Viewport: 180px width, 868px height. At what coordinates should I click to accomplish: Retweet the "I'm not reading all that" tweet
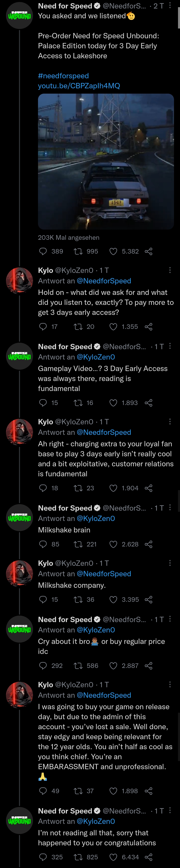[x=78, y=857]
